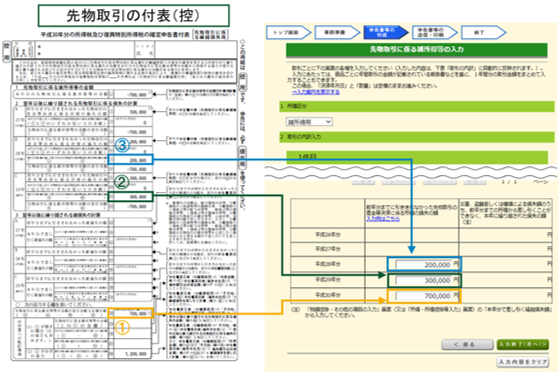Click the orange-highlighted 700,000 form cell
This screenshot has height=373, width=560.
point(130,313)
